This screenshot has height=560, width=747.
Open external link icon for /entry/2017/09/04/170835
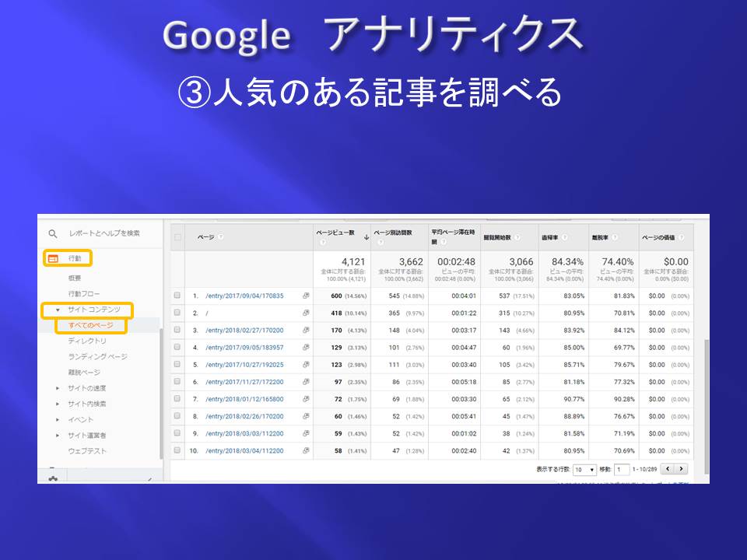click(x=306, y=296)
